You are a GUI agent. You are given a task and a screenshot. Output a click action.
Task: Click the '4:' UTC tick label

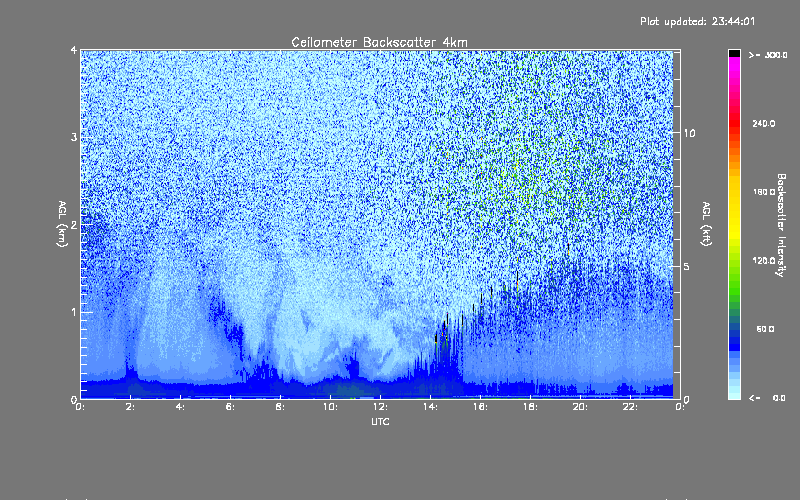[180, 407]
